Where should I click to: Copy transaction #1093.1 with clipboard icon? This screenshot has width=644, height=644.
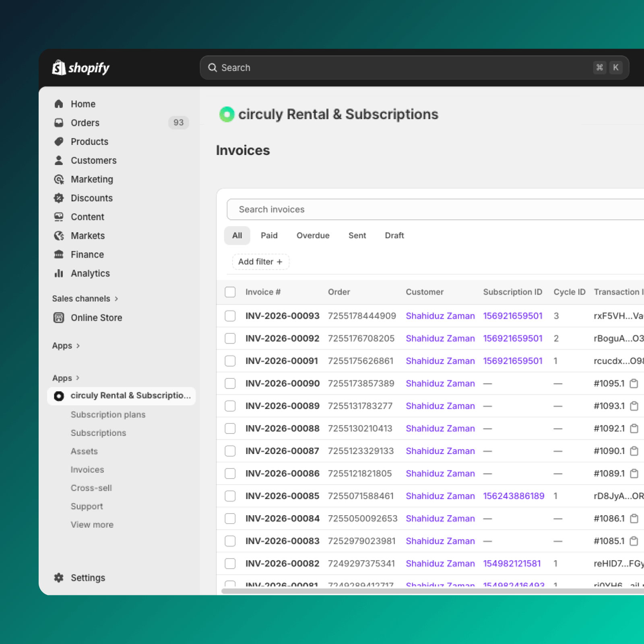click(634, 406)
